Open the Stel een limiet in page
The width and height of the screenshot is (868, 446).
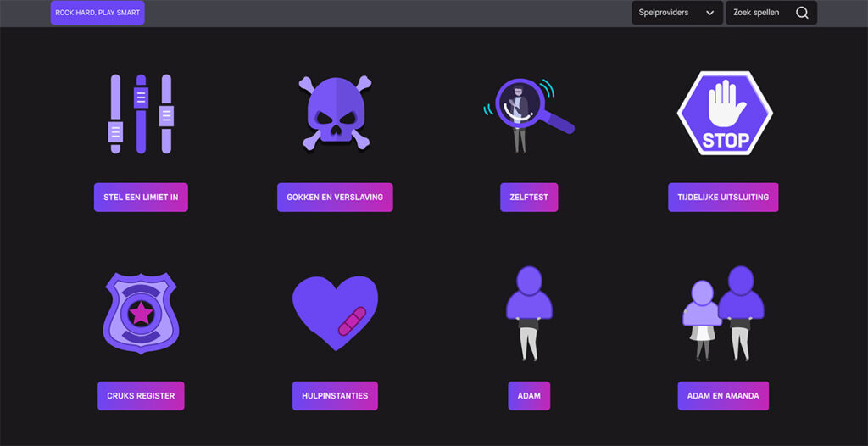pos(141,198)
